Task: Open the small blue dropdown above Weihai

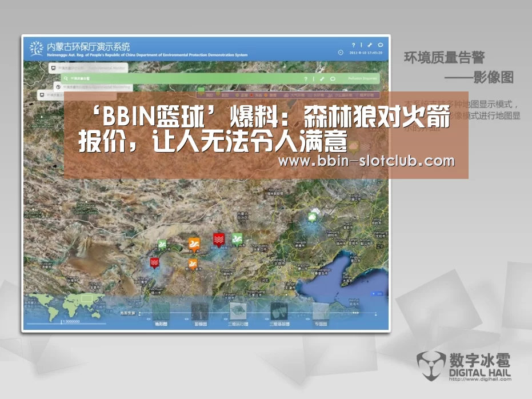Action: point(377,293)
